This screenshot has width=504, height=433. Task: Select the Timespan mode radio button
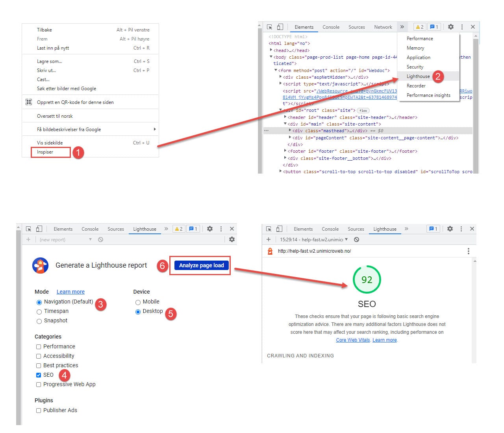[39, 311]
